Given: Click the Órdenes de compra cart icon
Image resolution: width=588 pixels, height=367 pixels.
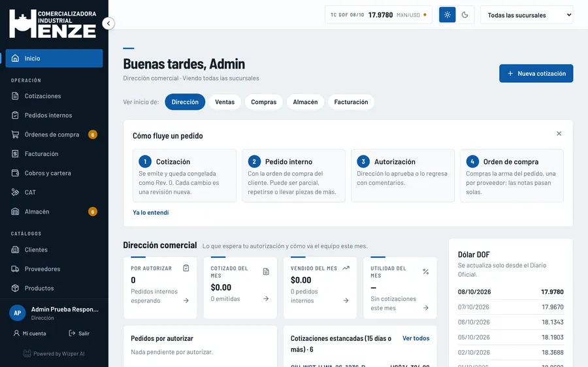Looking at the screenshot, I should 15,135.
